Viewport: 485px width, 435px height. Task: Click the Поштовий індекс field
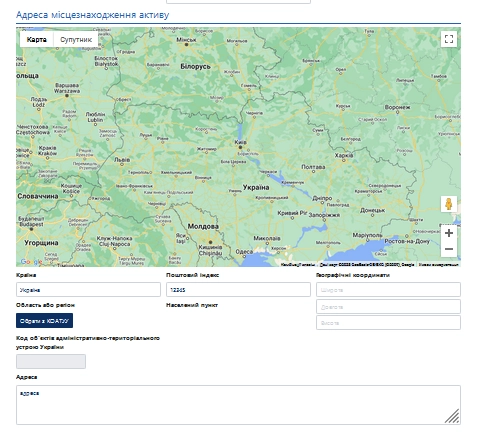click(x=238, y=290)
